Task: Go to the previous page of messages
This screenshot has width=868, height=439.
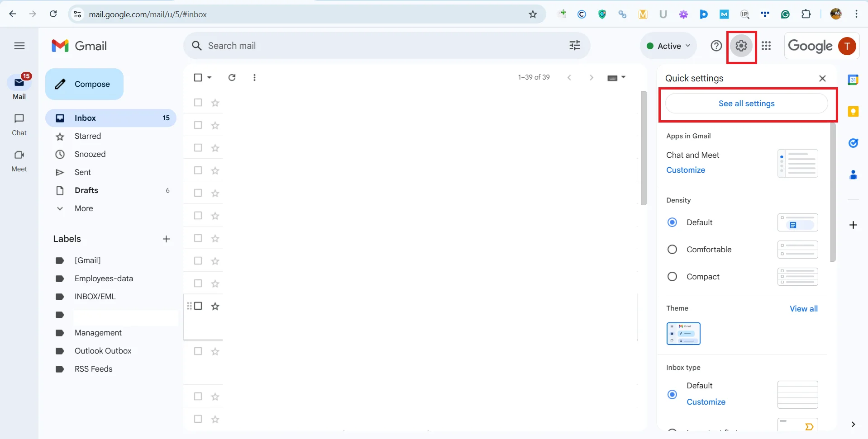Action: [x=569, y=77]
